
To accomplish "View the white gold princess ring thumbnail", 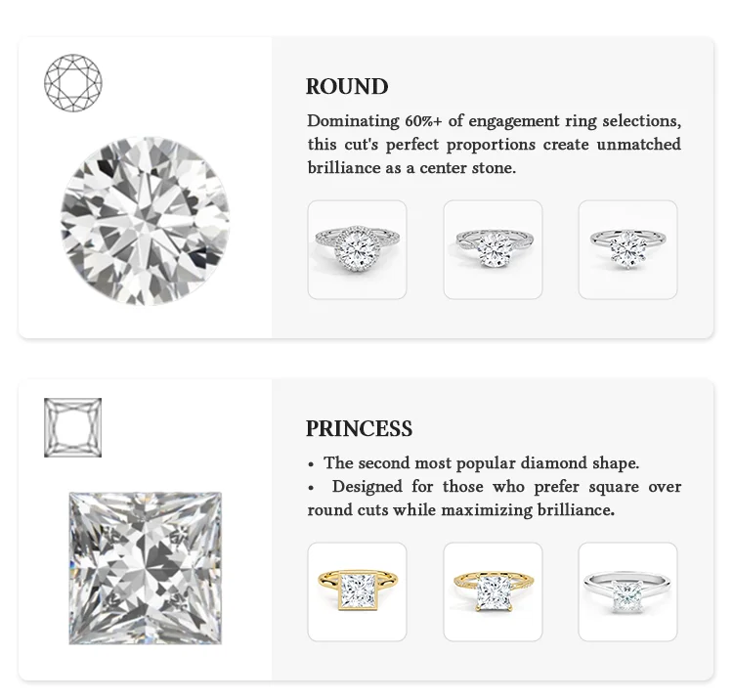I will 627,591.
